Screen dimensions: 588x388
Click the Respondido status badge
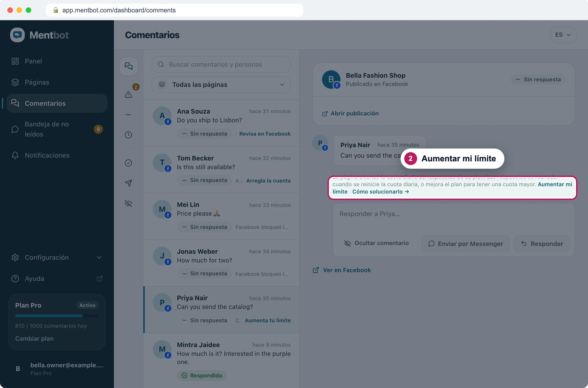pyautogui.click(x=202, y=375)
